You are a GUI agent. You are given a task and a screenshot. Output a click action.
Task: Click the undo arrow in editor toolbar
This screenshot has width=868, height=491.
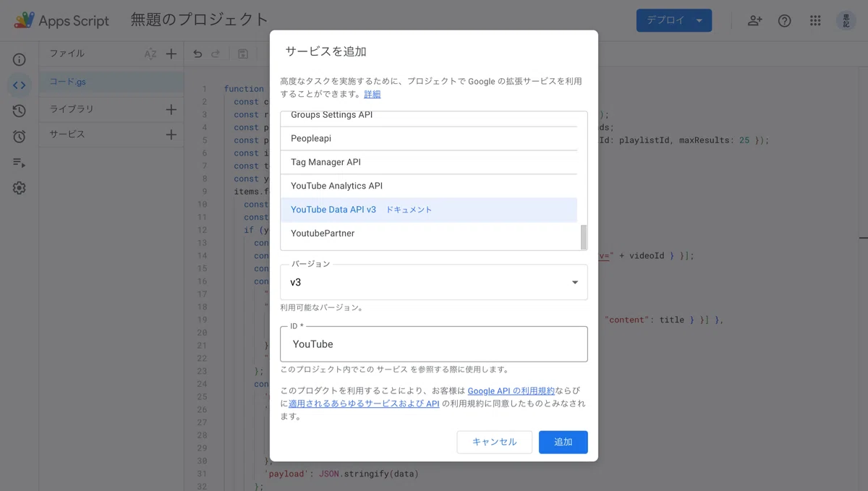tap(197, 54)
